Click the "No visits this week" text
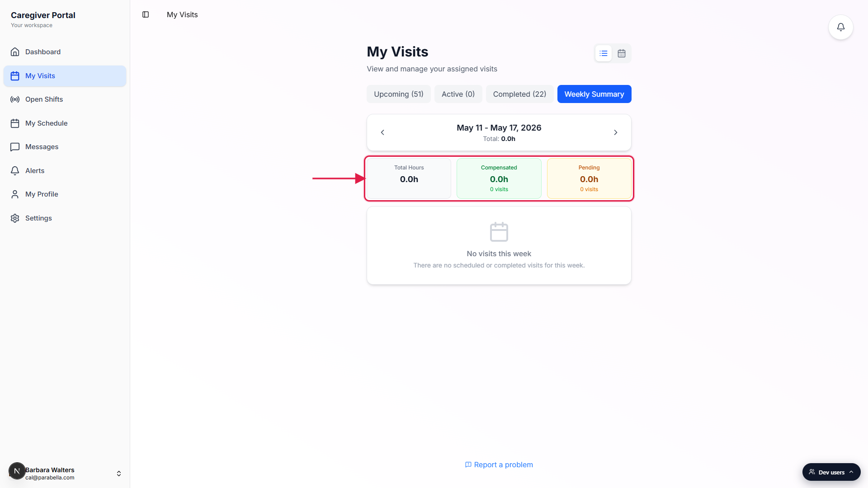The width and height of the screenshot is (868, 488). [499, 254]
